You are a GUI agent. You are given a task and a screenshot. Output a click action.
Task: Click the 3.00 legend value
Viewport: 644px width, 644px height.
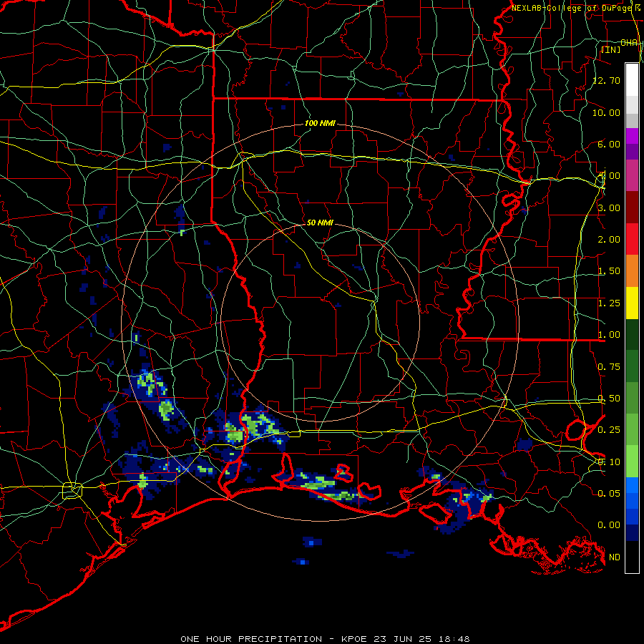[609, 208]
